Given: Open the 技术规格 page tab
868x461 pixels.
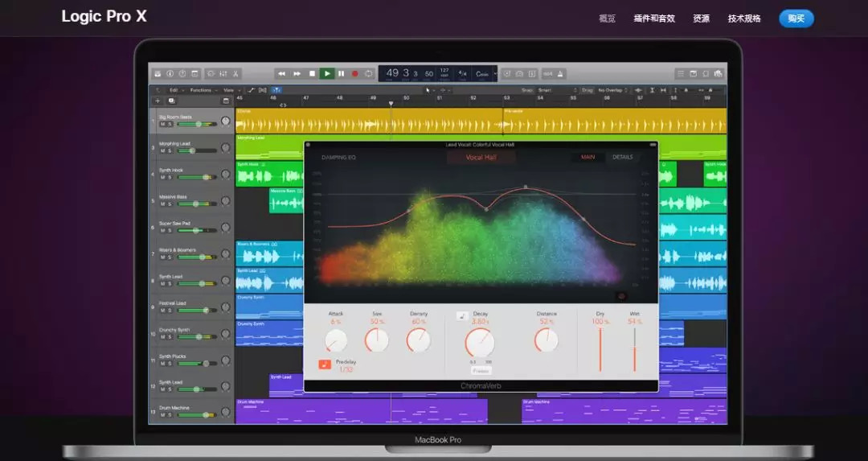Looking at the screenshot, I should pyautogui.click(x=743, y=19).
